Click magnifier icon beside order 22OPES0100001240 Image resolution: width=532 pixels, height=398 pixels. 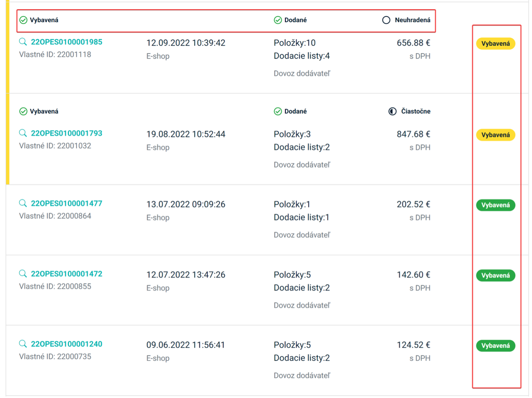pyautogui.click(x=23, y=344)
